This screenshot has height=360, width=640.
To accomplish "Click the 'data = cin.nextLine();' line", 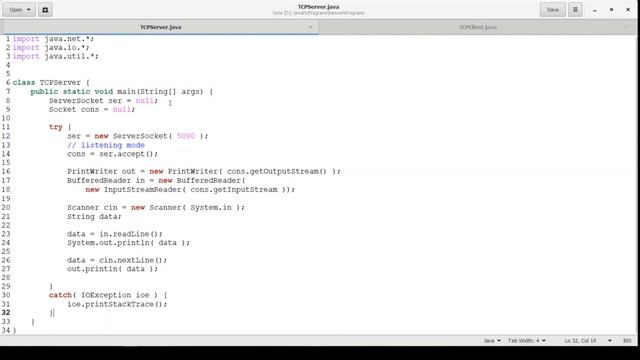I will pos(117,260).
